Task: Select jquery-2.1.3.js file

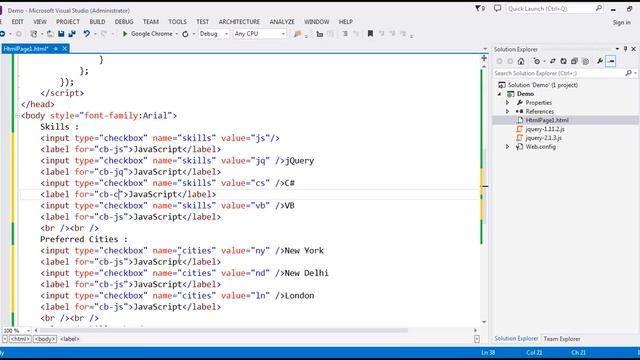Action: pyautogui.click(x=543, y=138)
